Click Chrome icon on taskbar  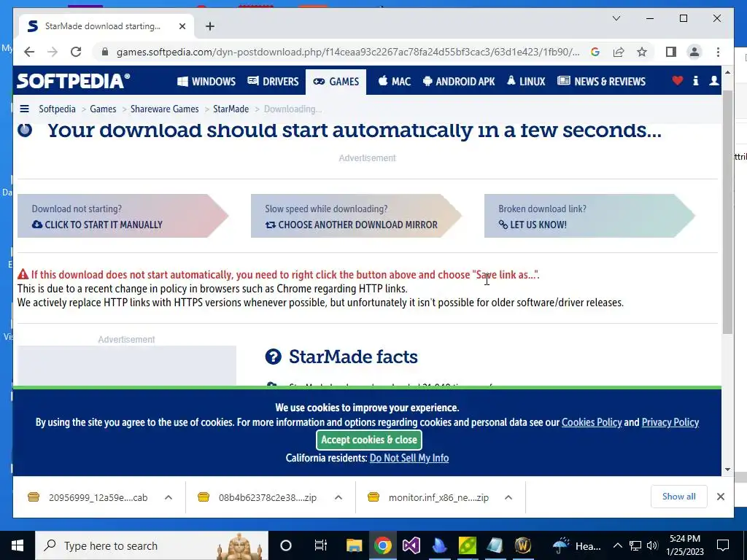pyautogui.click(x=382, y=545)
